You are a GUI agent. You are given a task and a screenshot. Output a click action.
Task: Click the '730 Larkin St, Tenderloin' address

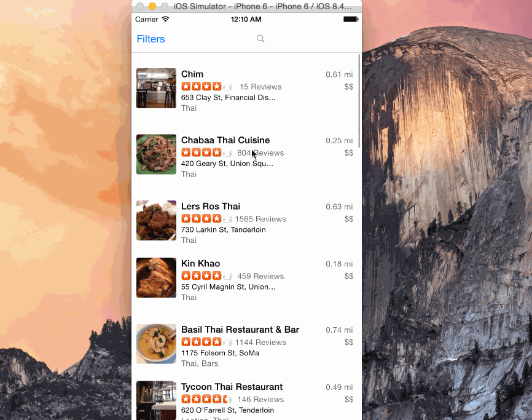point(223,229)
